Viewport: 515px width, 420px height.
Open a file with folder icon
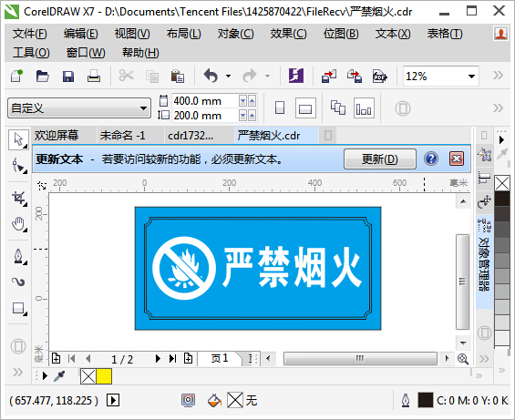(42, 77)
